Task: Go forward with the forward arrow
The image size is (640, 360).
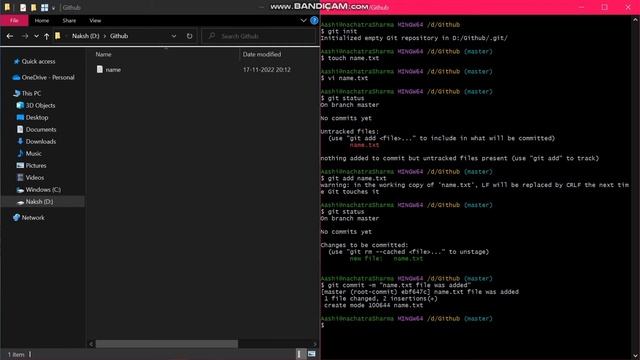Action: 24,36
